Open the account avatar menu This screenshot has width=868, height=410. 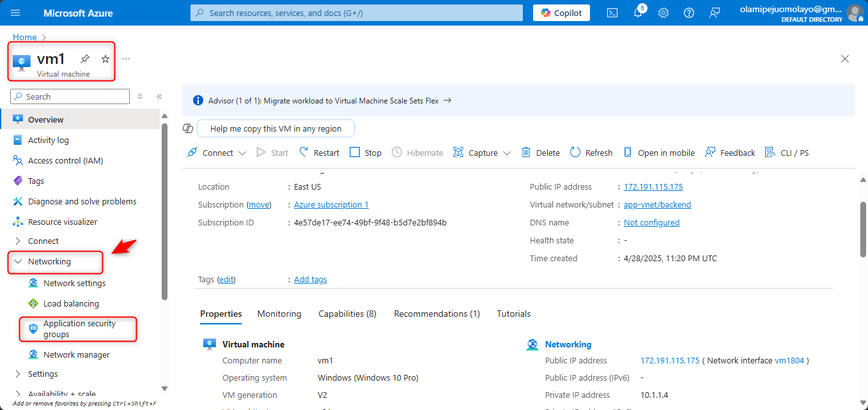pyautogui.click(x=855, y=13)
